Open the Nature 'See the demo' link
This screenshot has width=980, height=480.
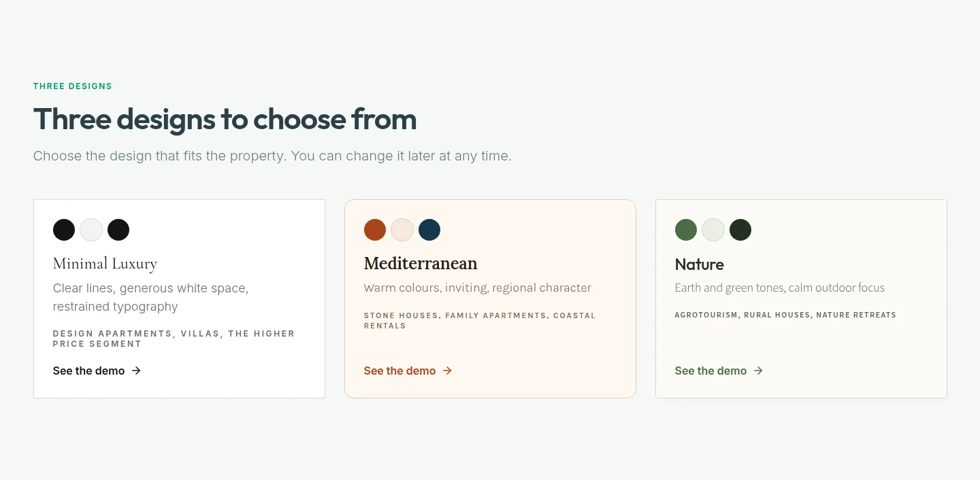click(x=719, y=371)
